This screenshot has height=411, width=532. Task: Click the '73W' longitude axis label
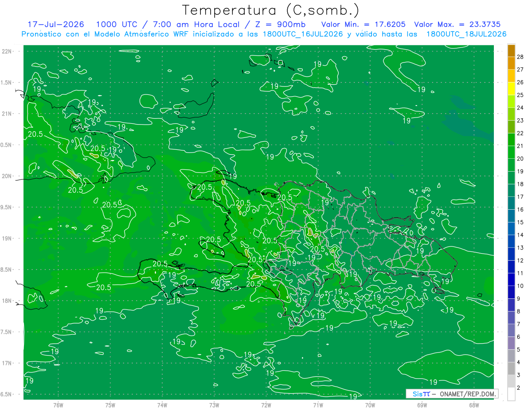[214, 405]
